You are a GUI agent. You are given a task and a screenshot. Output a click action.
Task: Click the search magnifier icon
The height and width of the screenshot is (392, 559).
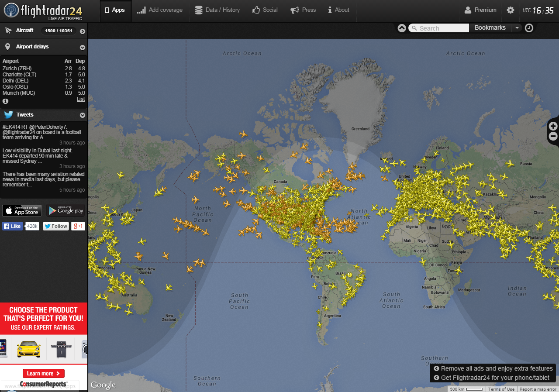coord(414,28)
